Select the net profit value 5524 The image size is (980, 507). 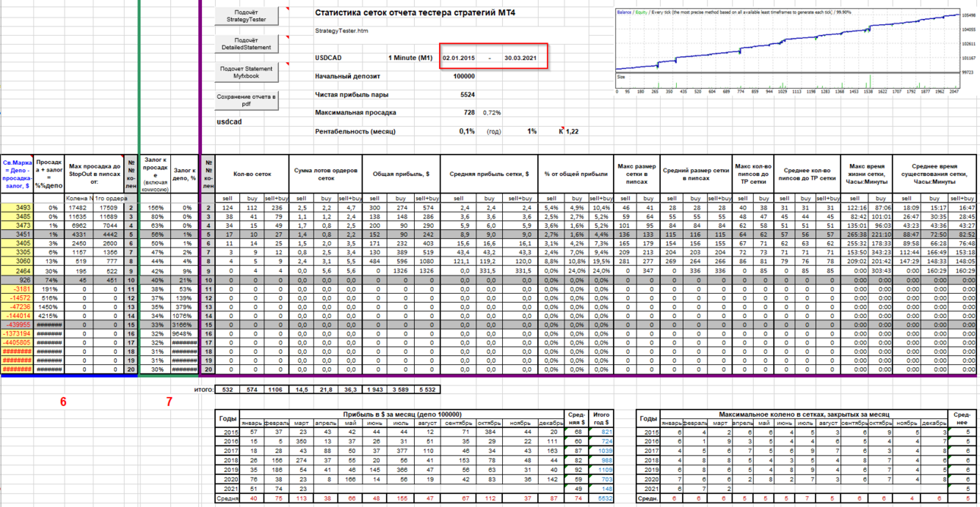click(467, 95)
